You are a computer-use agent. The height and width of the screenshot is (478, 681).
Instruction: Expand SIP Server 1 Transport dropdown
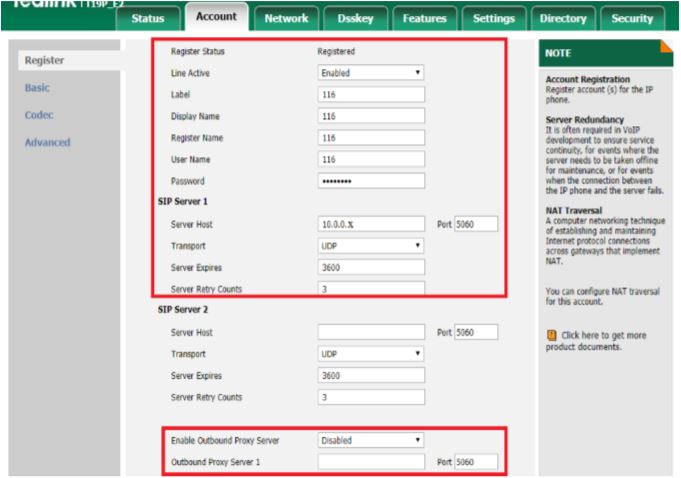[371, 245]
